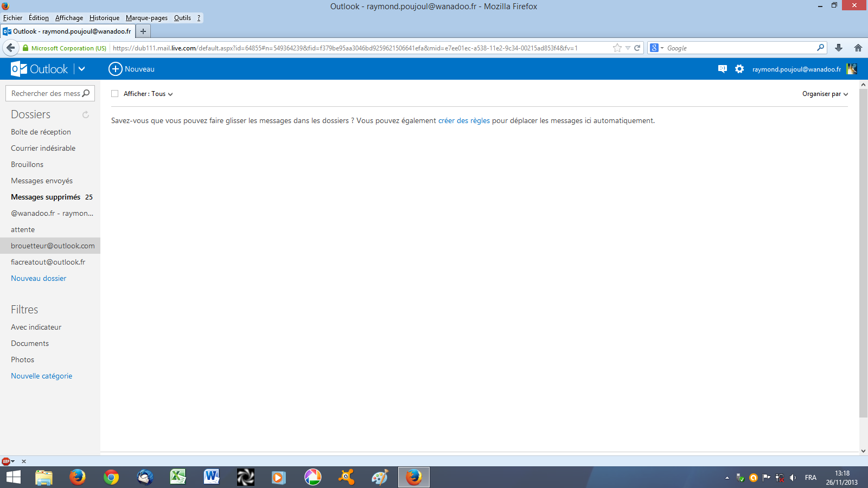Tick the select-all messages checkbox

115,94
